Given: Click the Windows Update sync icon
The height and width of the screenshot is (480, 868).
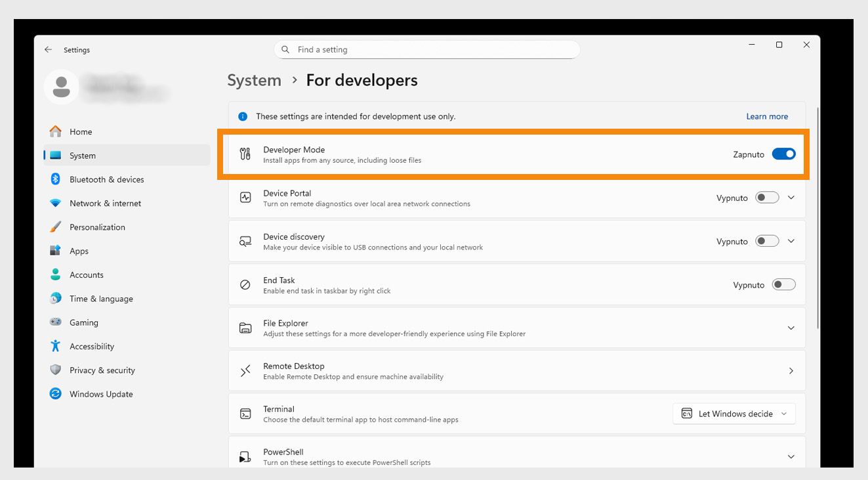Looking at the screenshot, I should tap(56, 394).
